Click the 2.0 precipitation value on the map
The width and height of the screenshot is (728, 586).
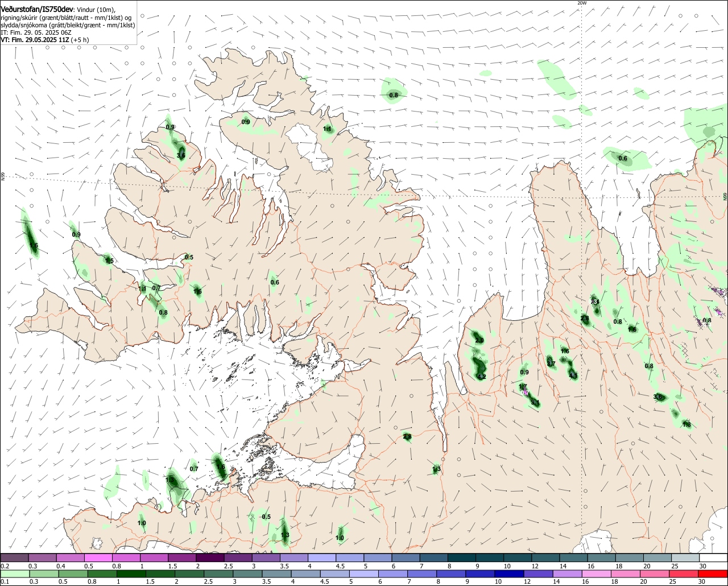(x=479, y=340)
